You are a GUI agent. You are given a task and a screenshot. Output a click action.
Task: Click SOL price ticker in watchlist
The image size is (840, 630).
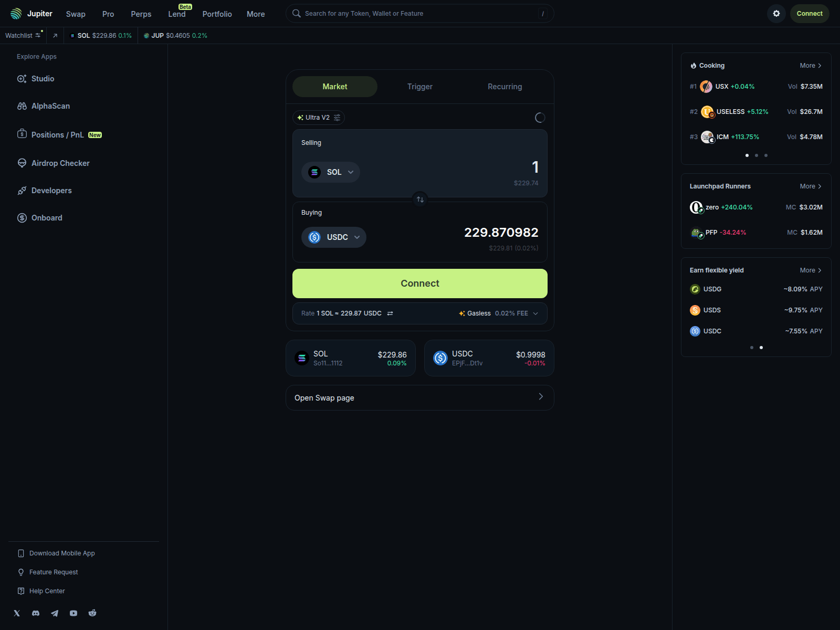pyautogui.click(x=101, y=36)
